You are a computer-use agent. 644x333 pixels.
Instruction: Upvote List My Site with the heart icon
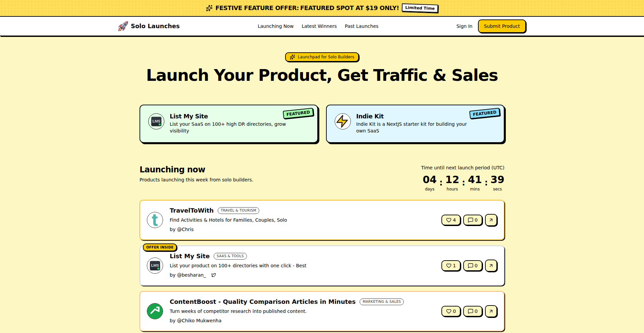pos(451,266)
